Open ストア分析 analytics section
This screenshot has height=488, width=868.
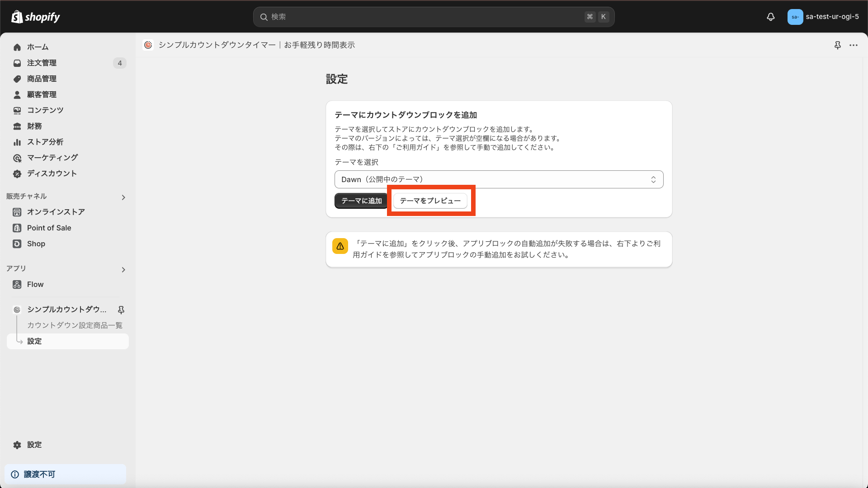[x=44, y=142]
